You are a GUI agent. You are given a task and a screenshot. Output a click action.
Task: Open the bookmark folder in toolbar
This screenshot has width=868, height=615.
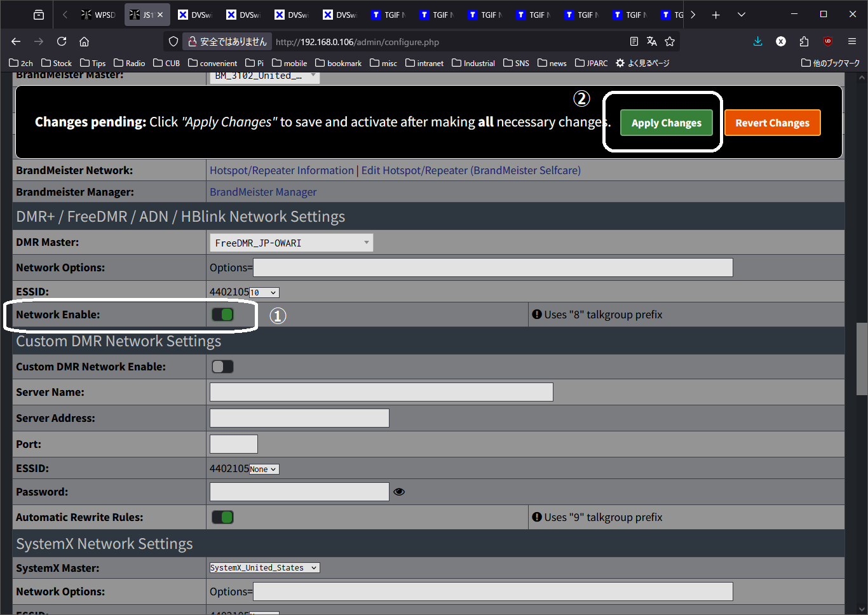pos(338,63)
